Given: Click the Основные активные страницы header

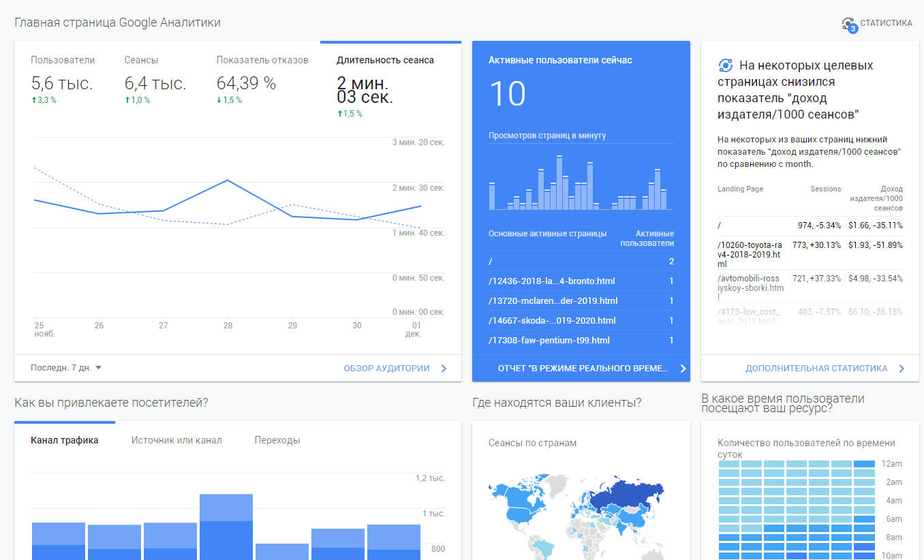Looking at the screenshot, I should (547, 234).
